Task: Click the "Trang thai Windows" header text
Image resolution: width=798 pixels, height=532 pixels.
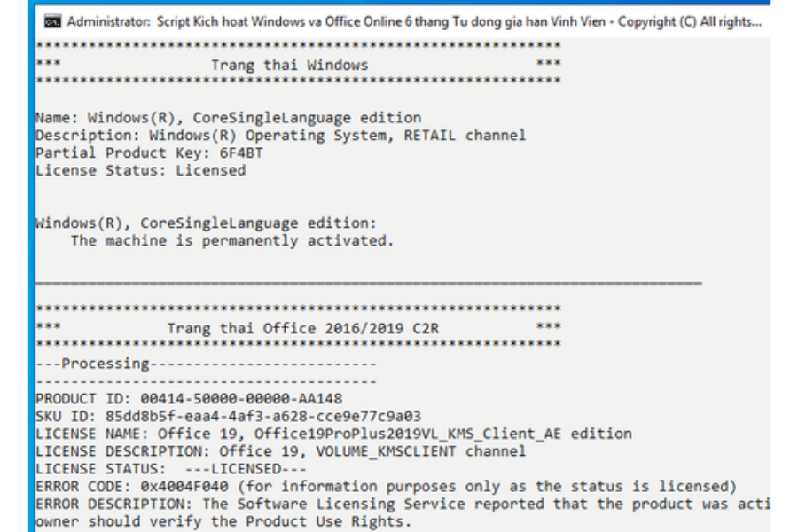Action: tap(289, 65)
